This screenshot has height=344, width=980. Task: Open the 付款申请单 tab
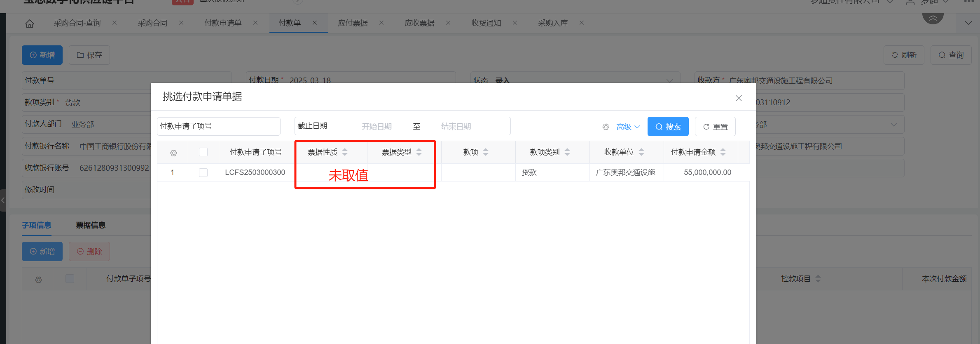tap(223, 23)
